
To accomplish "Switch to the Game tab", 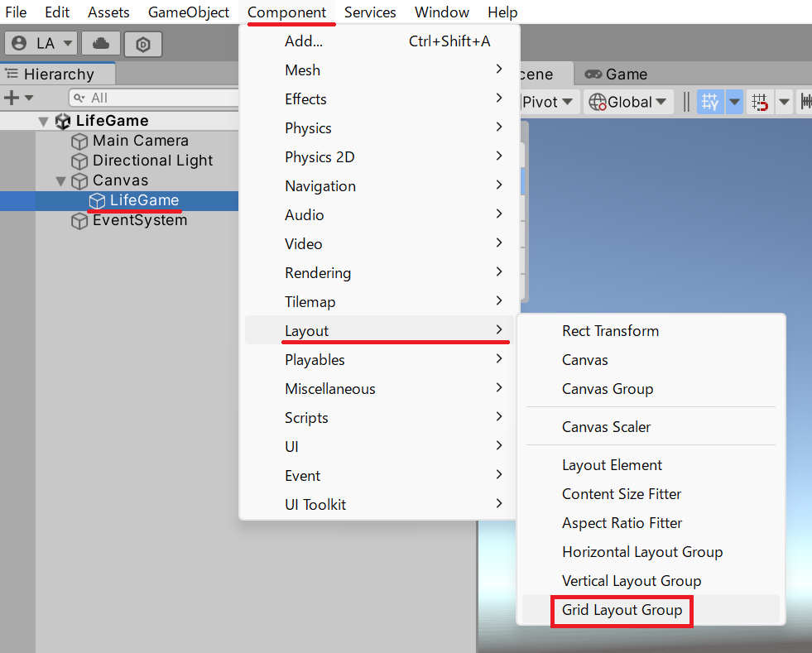I will click(x=616, y=74).
